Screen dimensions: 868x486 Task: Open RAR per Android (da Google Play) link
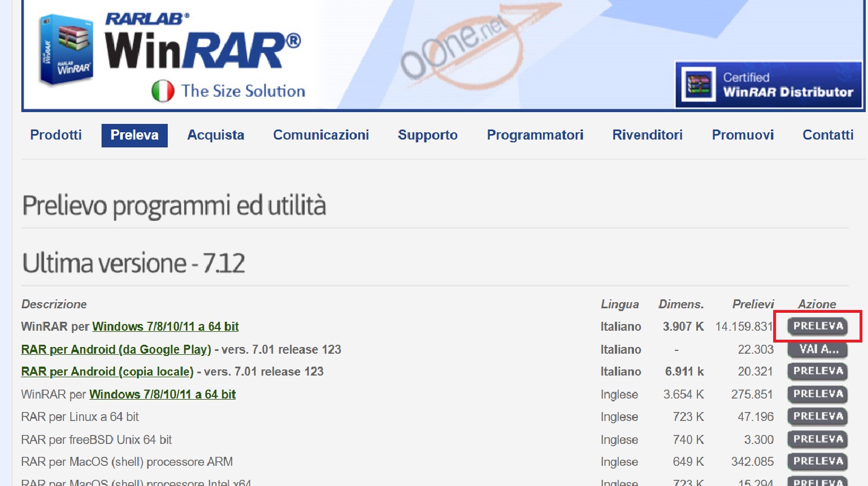[116, 350]
